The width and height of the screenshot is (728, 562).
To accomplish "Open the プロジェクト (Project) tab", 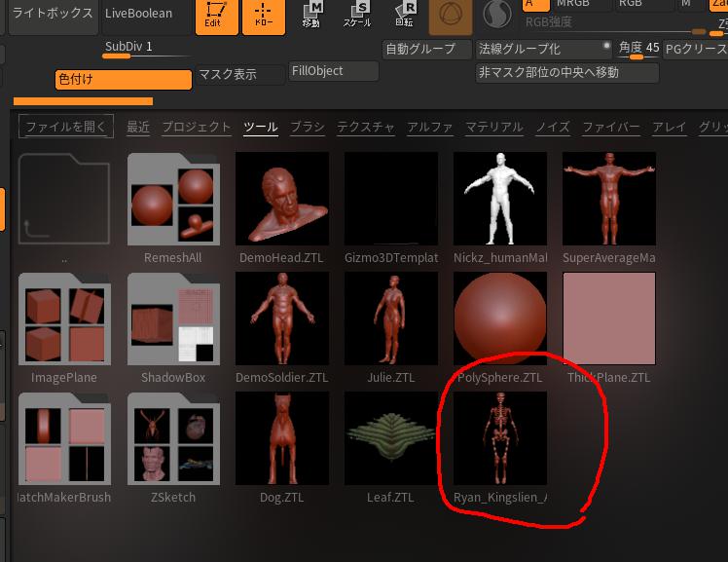I will (197, 127).
